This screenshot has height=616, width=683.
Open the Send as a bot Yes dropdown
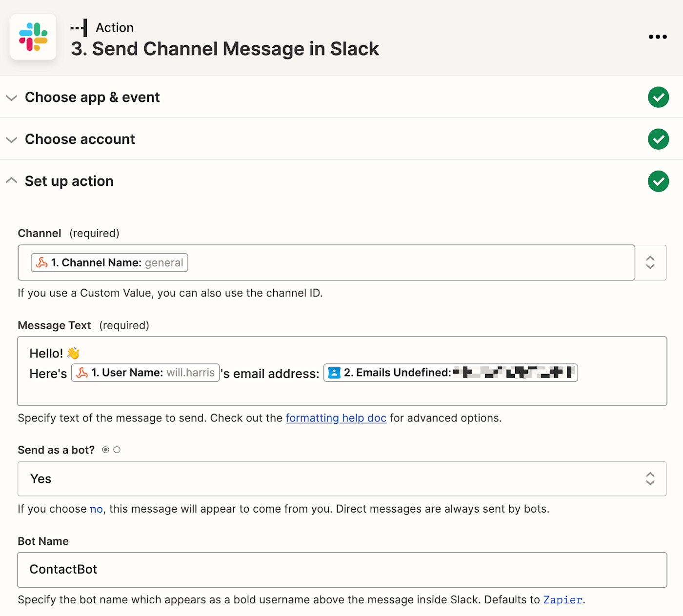[x=342, y=479]
